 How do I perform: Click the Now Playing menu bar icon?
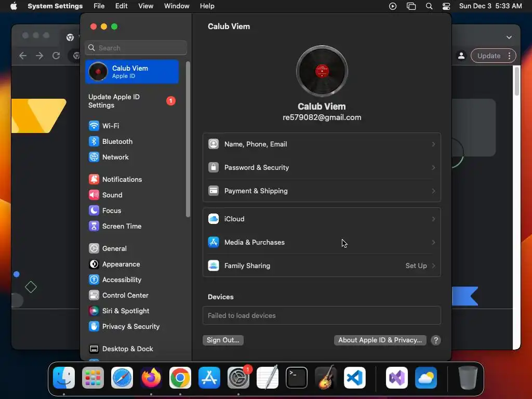393,6
